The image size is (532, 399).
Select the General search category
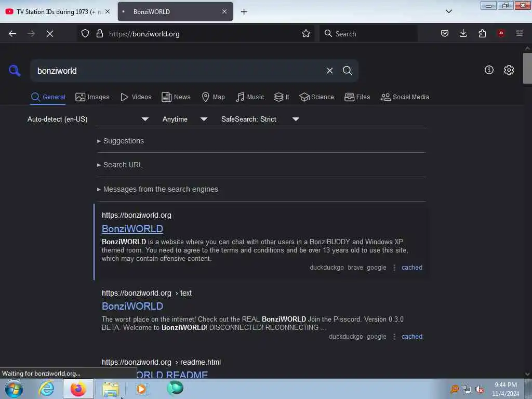[x=48, y=97]
